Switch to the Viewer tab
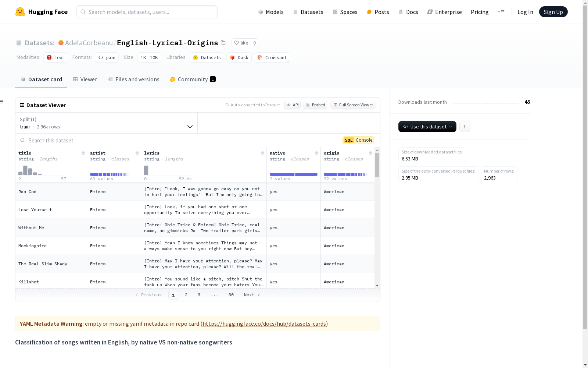The width and height of the screenshot is (588, 368). pos(85,79)
